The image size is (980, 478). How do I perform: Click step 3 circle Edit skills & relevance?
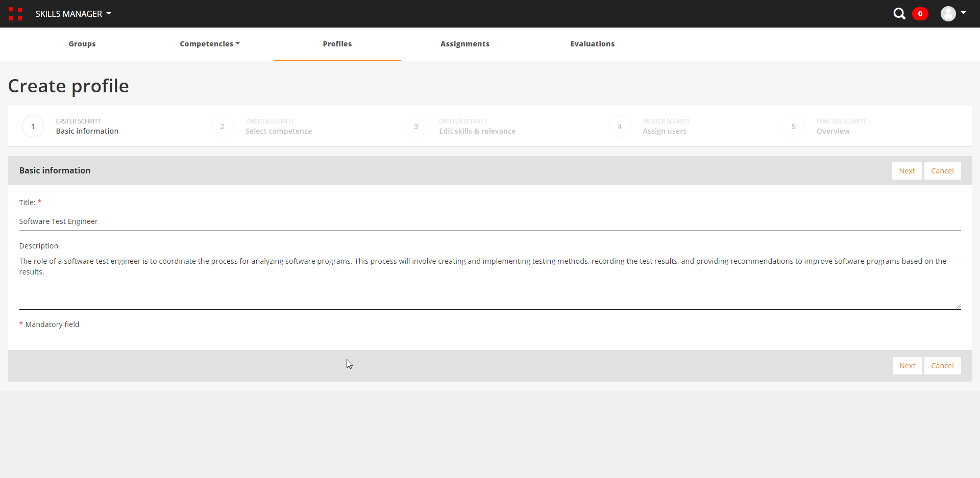(416, 127)
